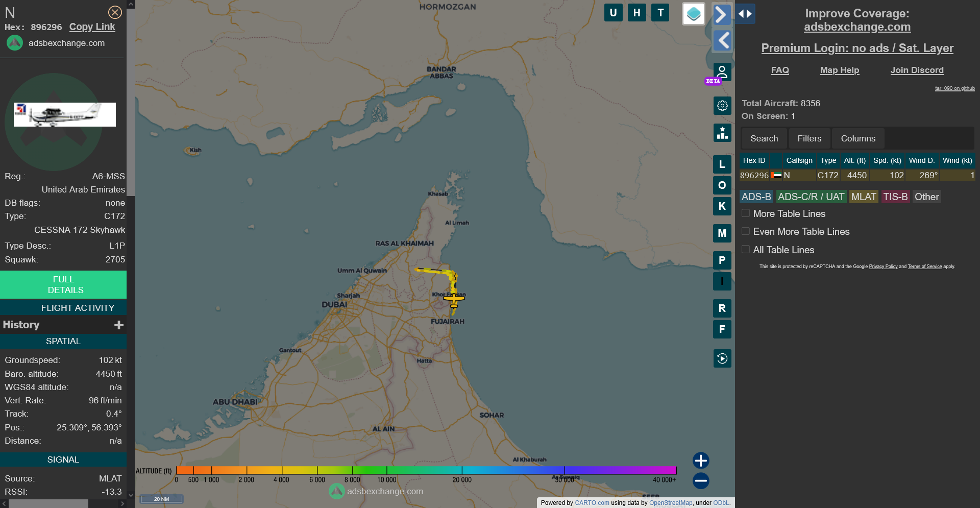This screenshot has width=980, height=508.
Task: Sort table by Wind (kt) column
Action: click(x=957, y=160)
